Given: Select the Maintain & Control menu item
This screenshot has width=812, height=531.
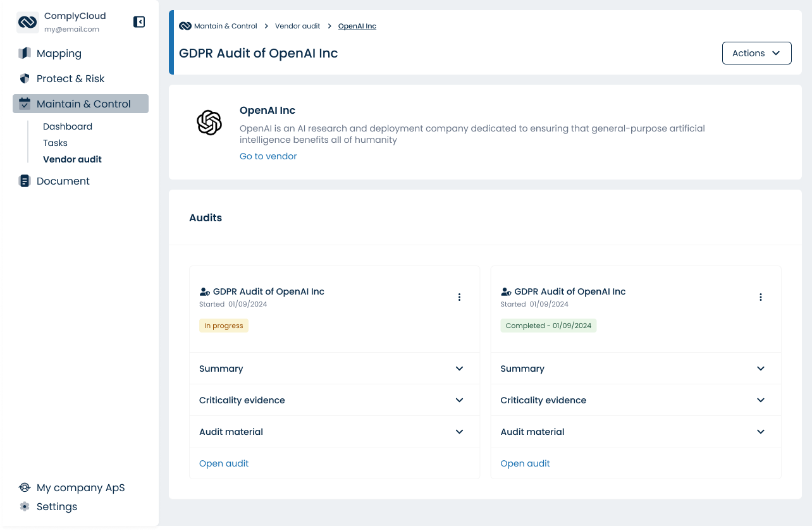Looking at the screenshot, I should [x=80, y=104].
